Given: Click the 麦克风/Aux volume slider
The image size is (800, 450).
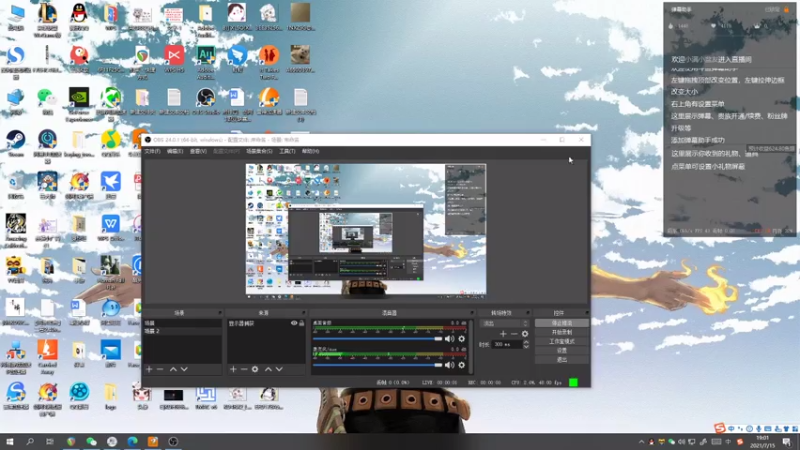Looking at the screenshot, I should point(378,365).
